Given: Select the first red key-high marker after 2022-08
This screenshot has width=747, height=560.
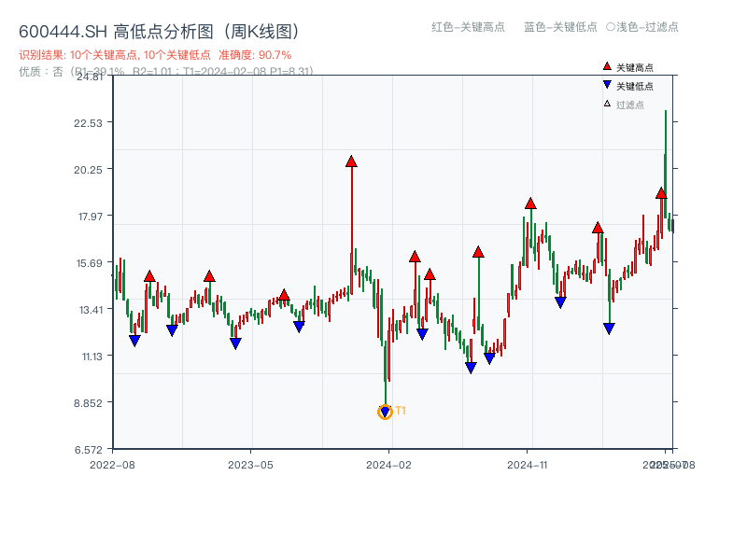Looking at the screenshot, I should pos(149,276).
